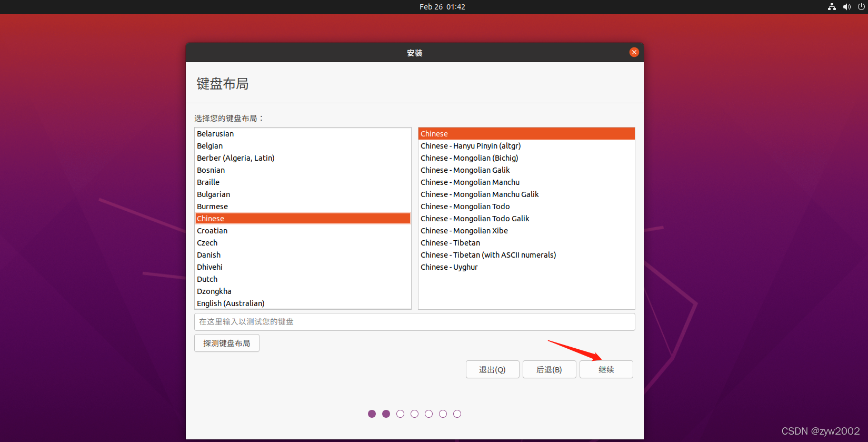Screen dimensions: 868x442
Task: Select Belgian in the language list
Action: pyautogui.click(x=303, y=146)
